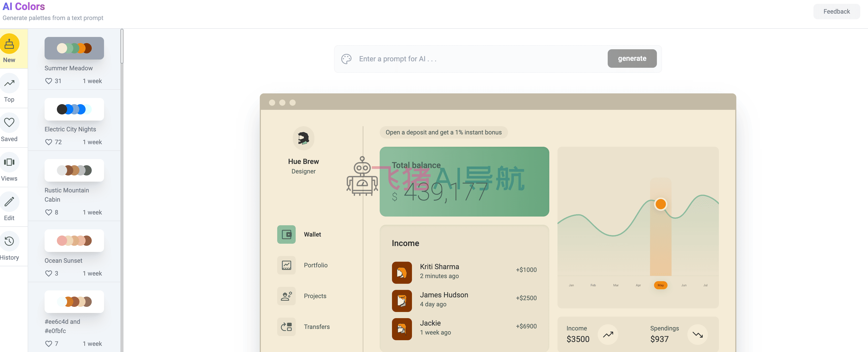Click the Projects icon in preview

click(x=286, y=296)
